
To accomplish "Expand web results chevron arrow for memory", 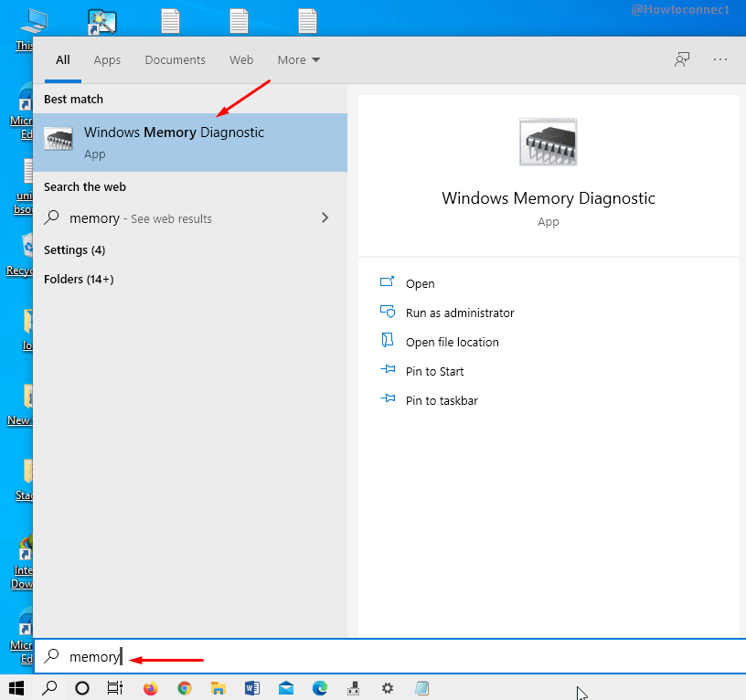I will [x=325, y=217].
